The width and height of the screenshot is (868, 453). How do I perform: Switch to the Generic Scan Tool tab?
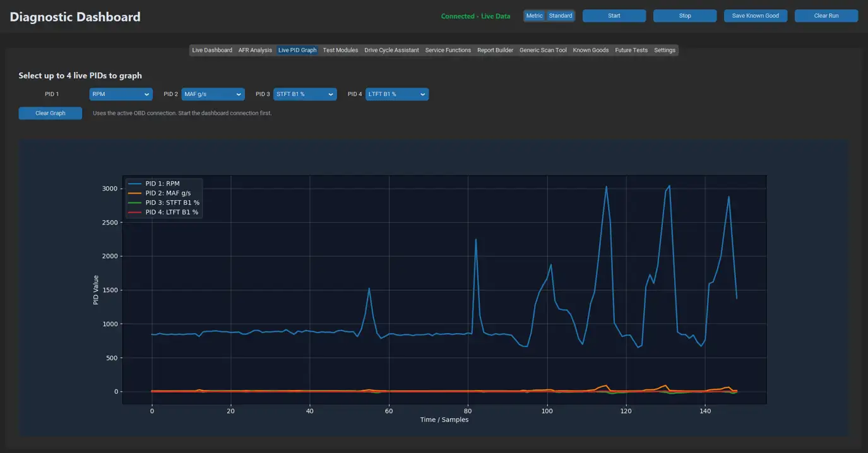tap(543, 50)
